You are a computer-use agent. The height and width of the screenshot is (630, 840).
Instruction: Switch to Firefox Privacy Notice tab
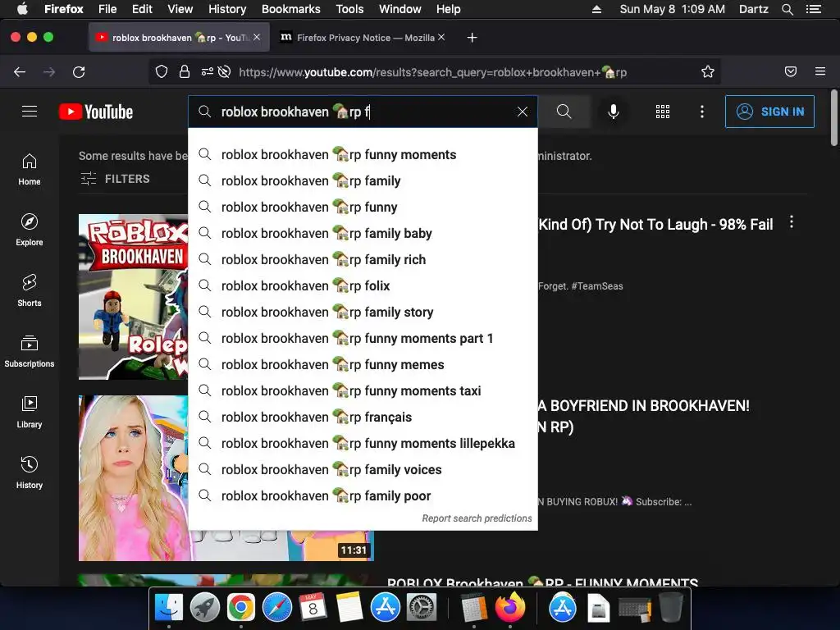click(359, 38)
